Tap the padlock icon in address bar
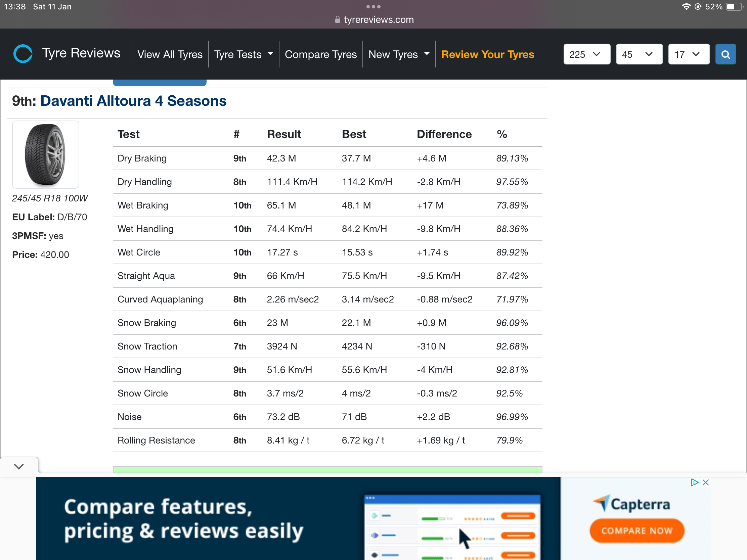The height and width of the screenshot is (560, 747). 337,19
